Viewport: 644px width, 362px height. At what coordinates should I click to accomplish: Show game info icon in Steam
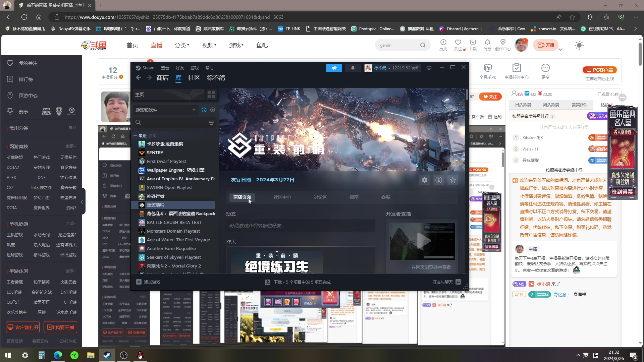click(439, 180)
